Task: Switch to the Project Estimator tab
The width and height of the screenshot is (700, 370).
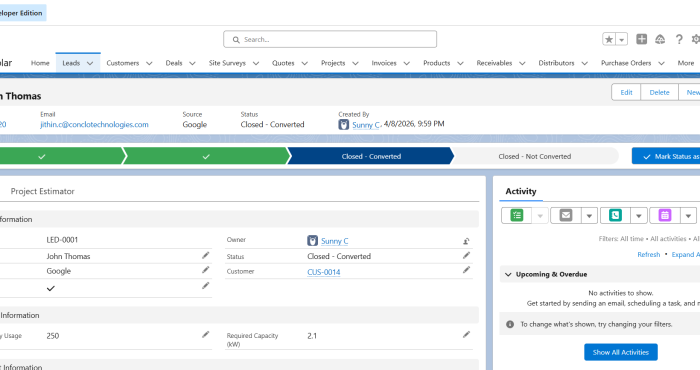Action: tap(42, 191)
